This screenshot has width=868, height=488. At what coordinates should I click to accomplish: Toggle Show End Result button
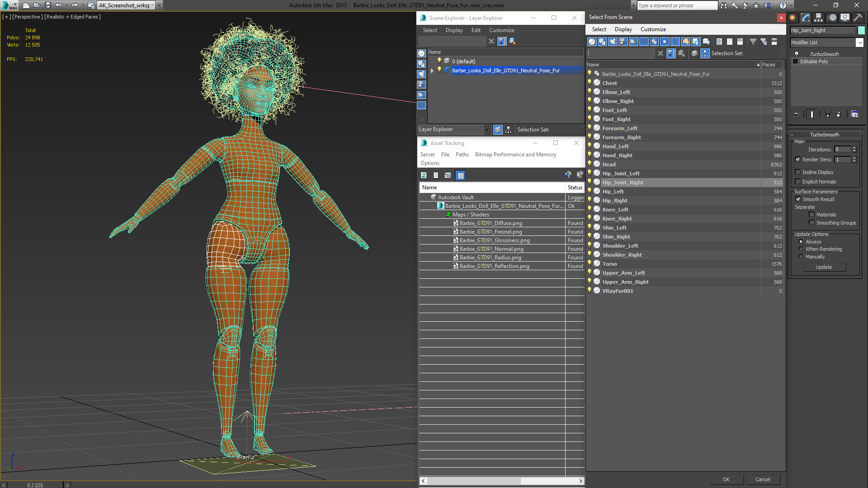(812, 114)
